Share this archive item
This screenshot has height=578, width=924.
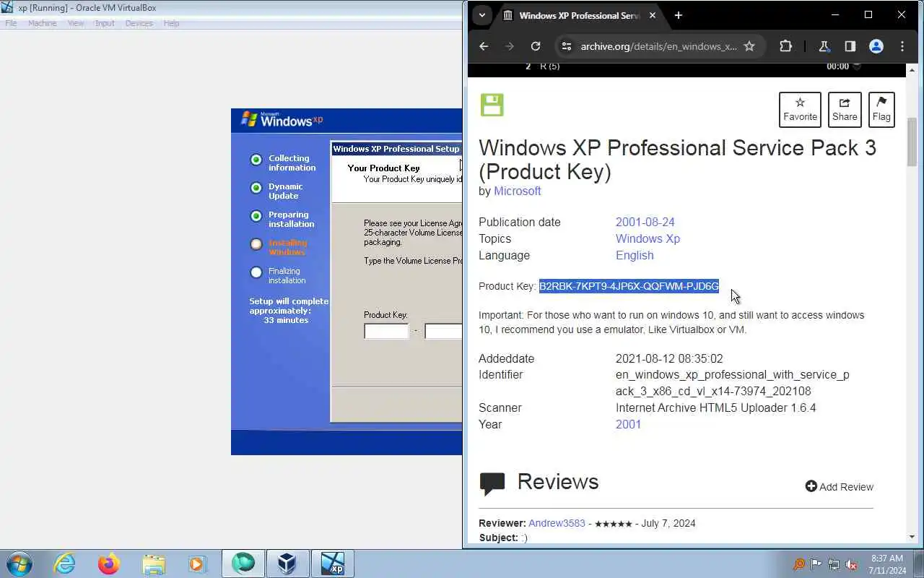(845, 110)
